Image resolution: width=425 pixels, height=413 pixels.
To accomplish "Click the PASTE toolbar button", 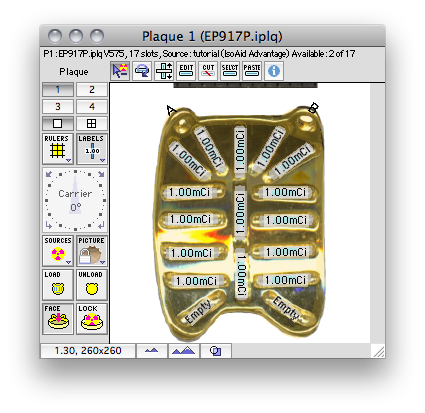I will tap(252, 71).
